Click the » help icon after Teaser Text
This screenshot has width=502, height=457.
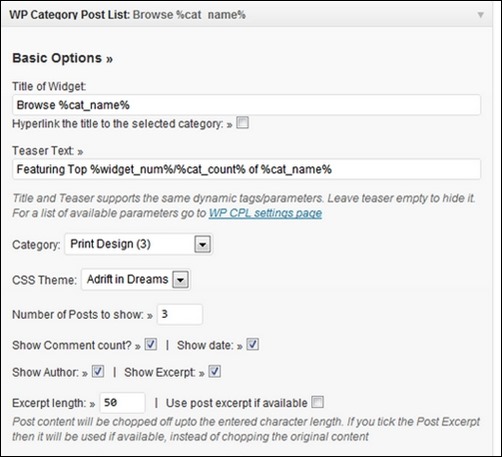coord(80,152)
